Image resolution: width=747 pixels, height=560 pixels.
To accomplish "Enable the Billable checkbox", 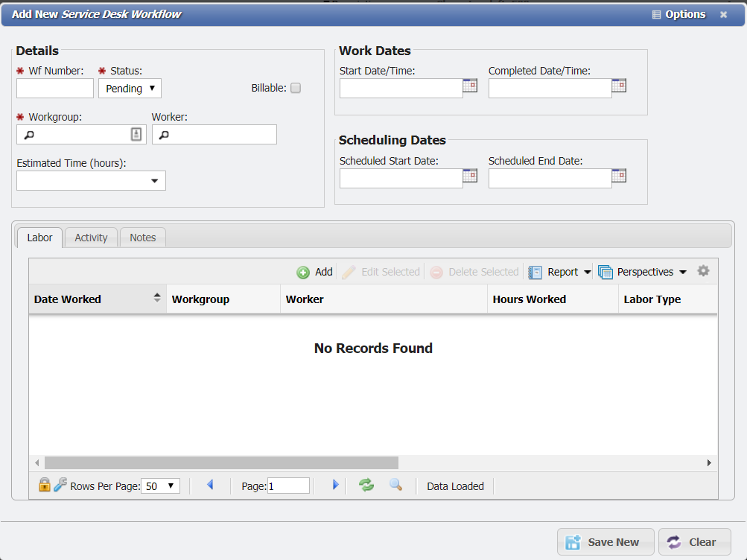I will 295,87.
